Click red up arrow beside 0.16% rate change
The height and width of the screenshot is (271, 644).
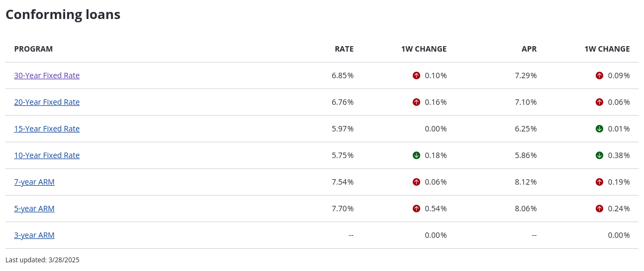[x=416, y=102]
